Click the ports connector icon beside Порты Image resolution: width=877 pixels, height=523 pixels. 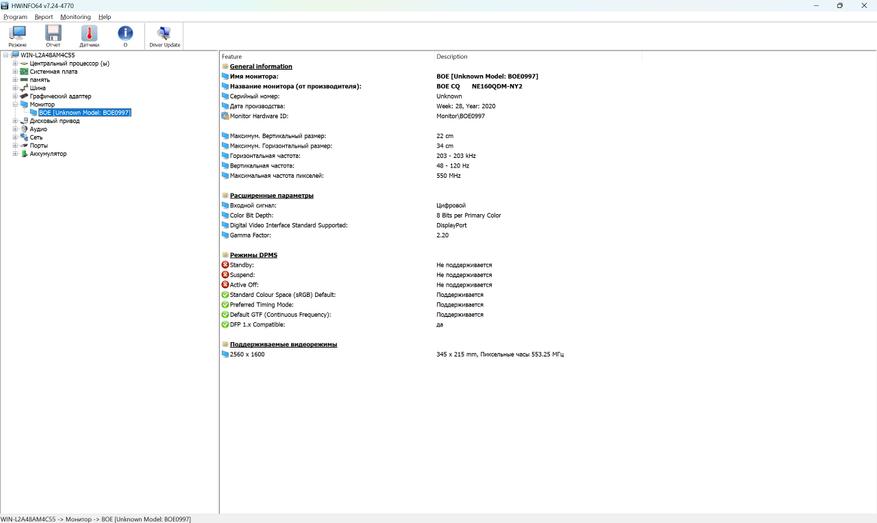pos(24,145)
